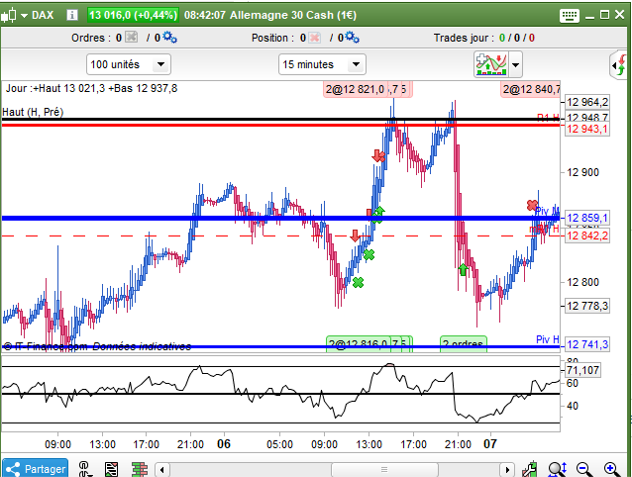Click the add indicator/trading system icon

491,64
